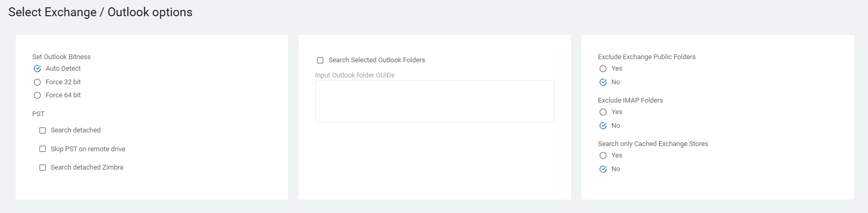
Task: Click the Auto Detect label text
Action: [x=63, y=69]
